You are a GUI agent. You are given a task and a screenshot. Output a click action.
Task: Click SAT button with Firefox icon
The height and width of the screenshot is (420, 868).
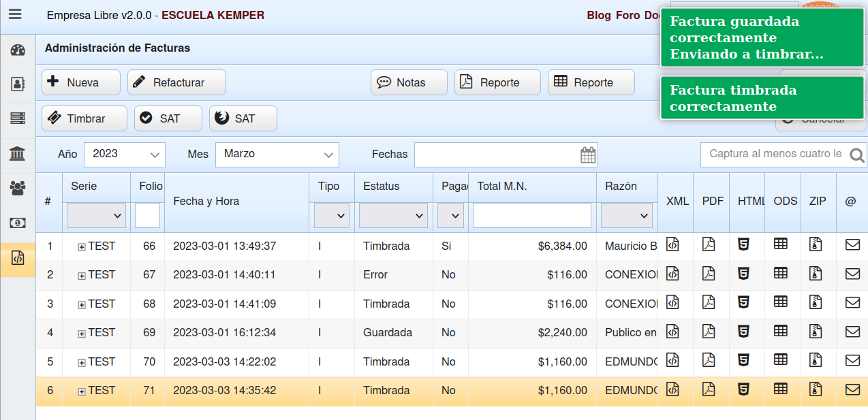[243, 118]
